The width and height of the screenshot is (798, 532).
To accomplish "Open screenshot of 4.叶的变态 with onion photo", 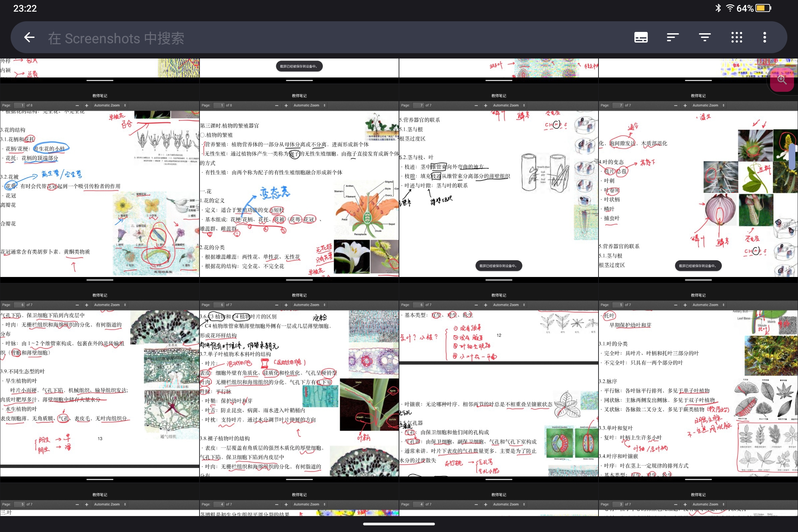I will pyautogui.click(x=698, y=184).
